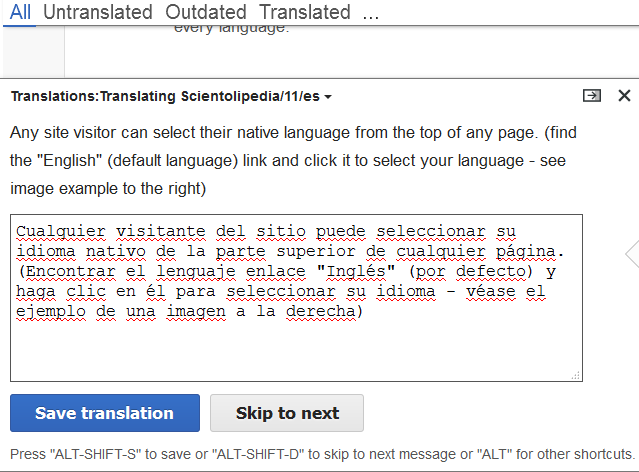Show the Outdated messages tab
This screenshot has width=639, height=472.
206,13
